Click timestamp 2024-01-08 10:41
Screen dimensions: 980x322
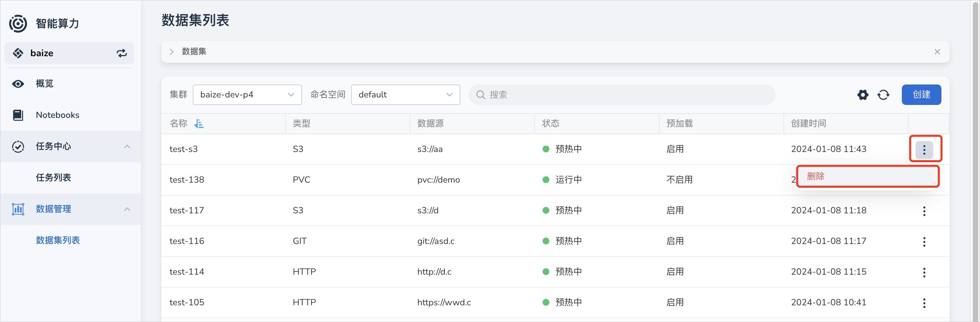click(828, 303)
